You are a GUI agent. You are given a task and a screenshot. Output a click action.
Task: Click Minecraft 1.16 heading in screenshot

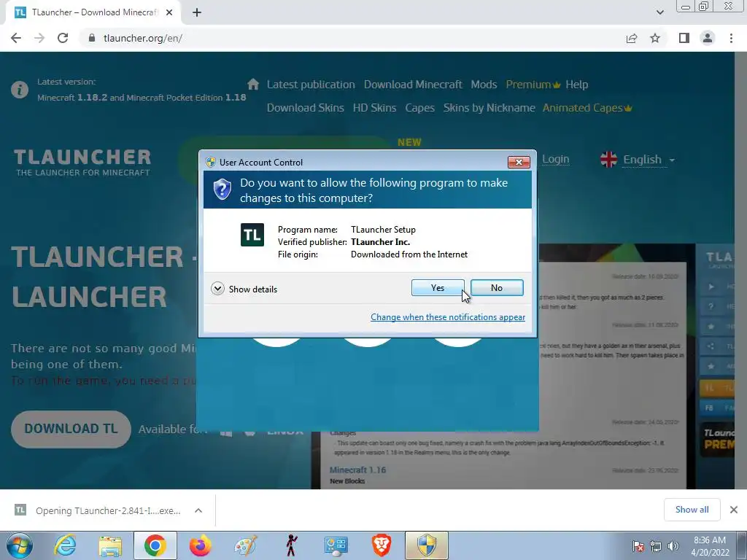357,470
